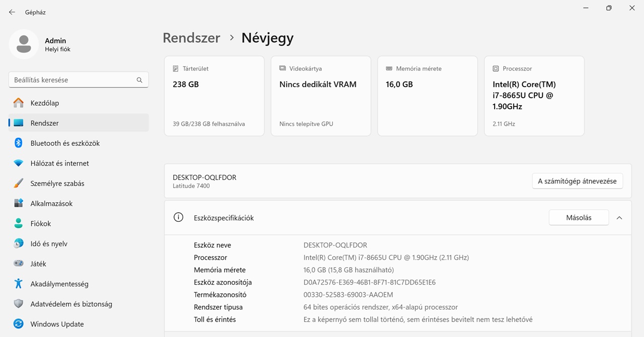644x337 pixels.
Task: Open the Memória mérete 16,0 GB card
Action: pyautogui.click(x=428, y=96)
